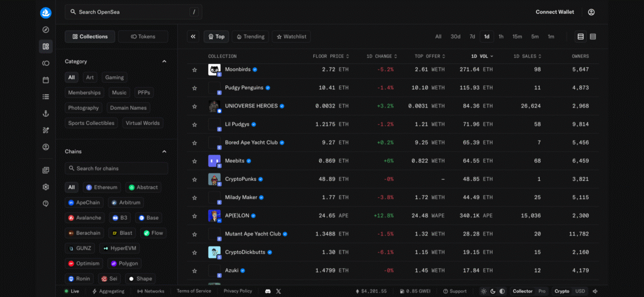Star Bored Ape Yacht Club to watchlist
Screen dimensions: 644x297
[x=195, y=143]
